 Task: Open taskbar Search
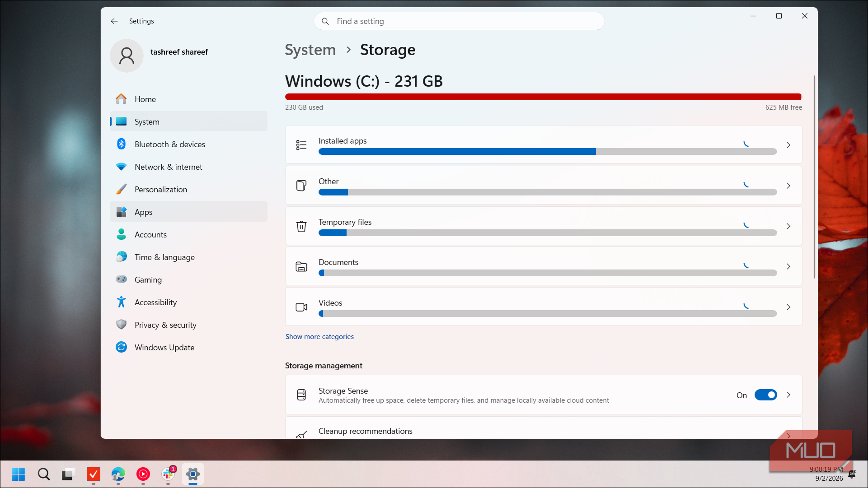coord(43,474)
